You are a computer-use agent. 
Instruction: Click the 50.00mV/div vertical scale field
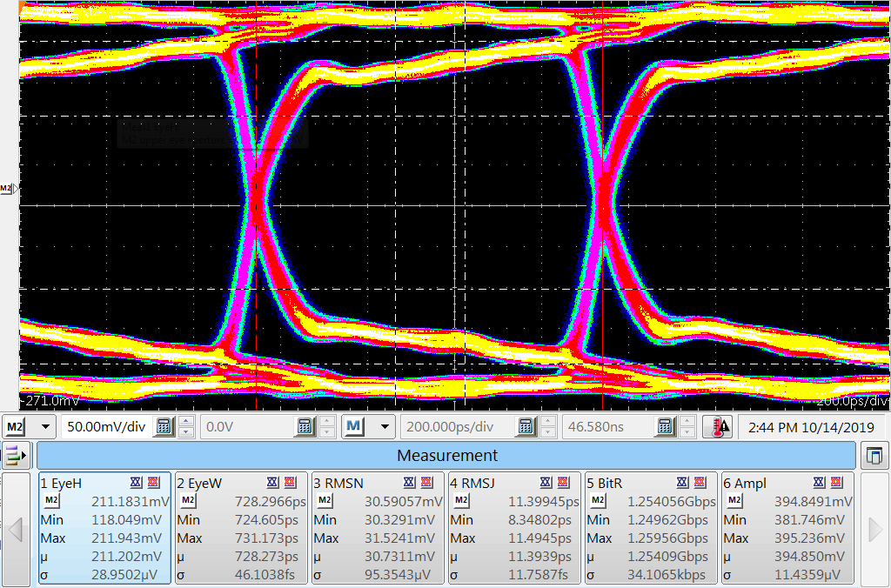[104, 426]
